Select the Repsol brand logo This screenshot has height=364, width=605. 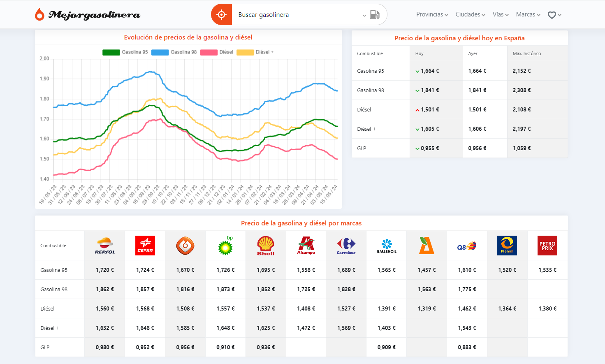(x=105, y=246)
